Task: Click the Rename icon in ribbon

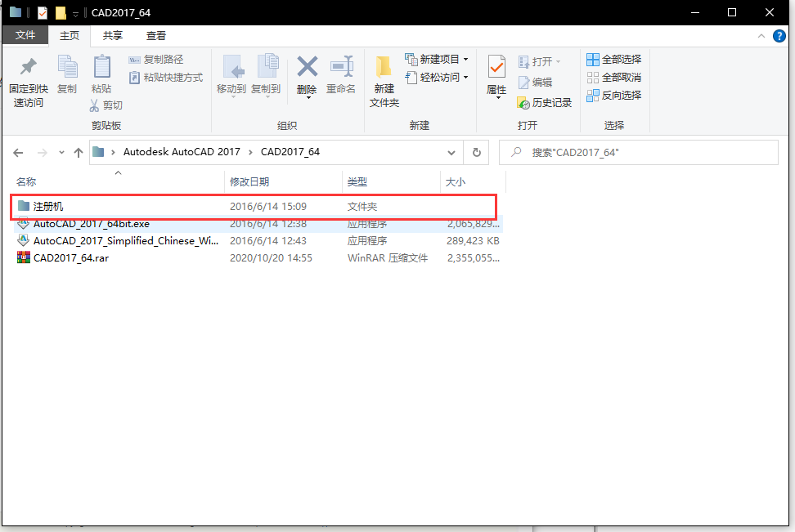Action: point(341,67)
